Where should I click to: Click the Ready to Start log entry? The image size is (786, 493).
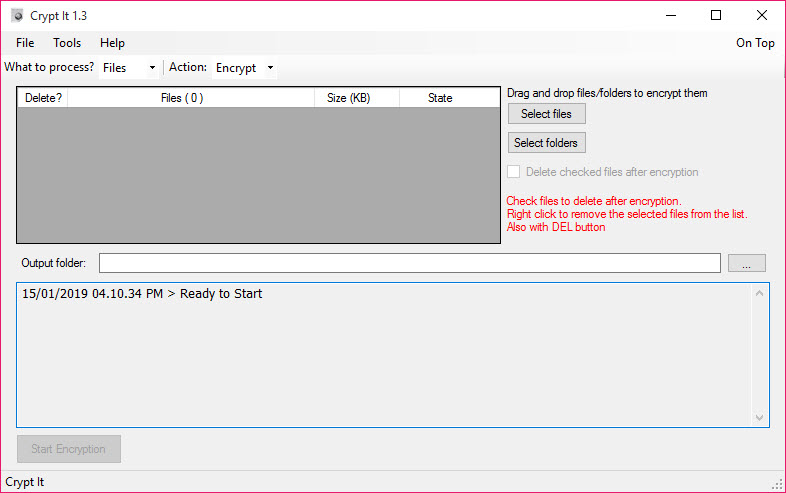[142, 294]
